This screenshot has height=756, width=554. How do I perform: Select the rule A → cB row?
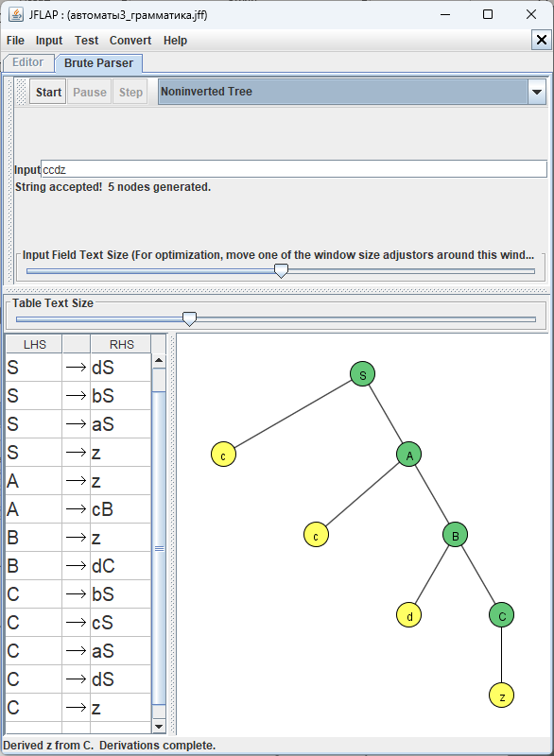coord(78,509)
